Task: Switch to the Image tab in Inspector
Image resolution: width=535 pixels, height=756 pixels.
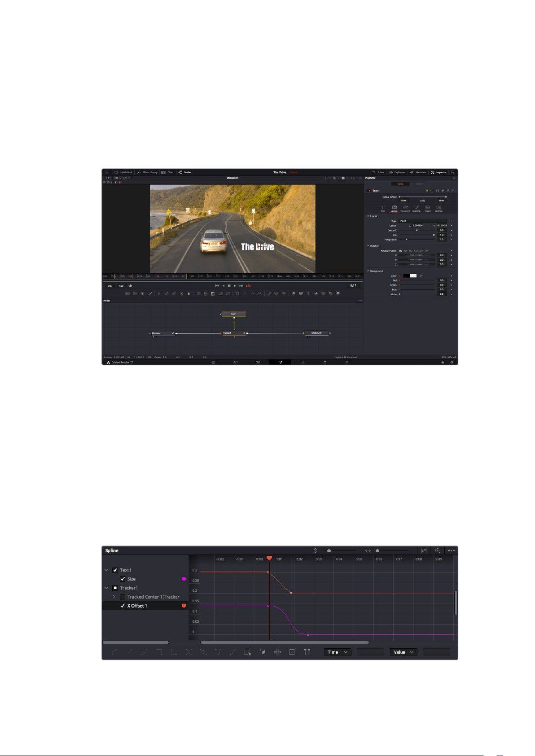Action: [428, 209]
